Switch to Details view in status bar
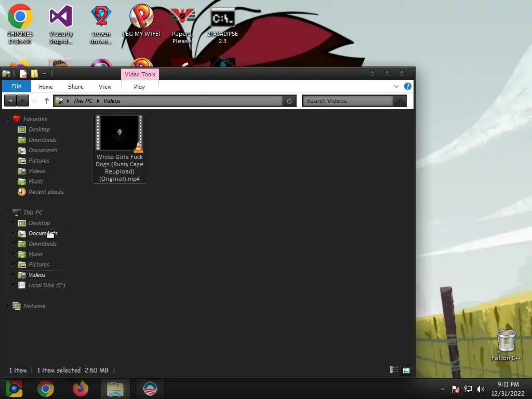The height and width of the screenshot is (399, 532). (394, 370)
